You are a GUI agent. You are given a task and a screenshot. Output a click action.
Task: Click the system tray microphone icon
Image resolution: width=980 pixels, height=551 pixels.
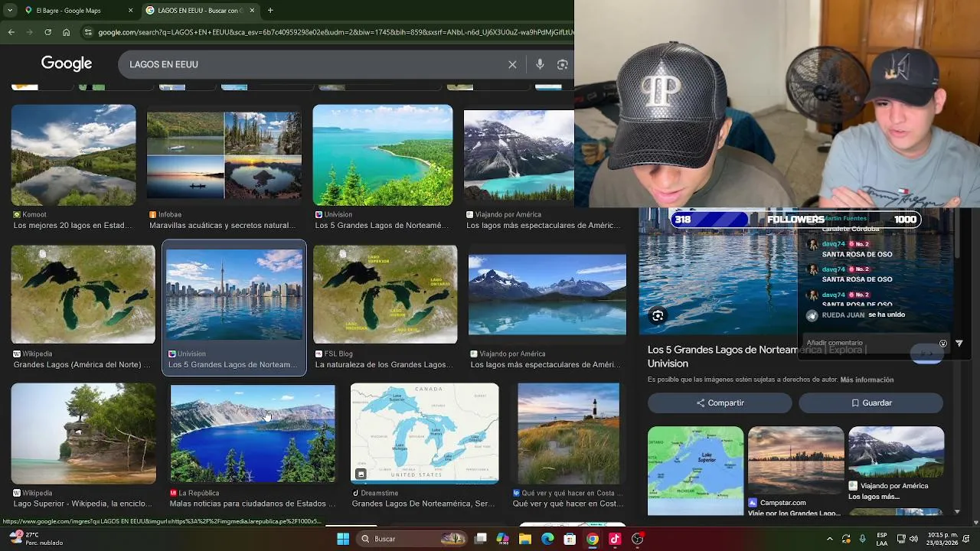click(x=862, y=539)
